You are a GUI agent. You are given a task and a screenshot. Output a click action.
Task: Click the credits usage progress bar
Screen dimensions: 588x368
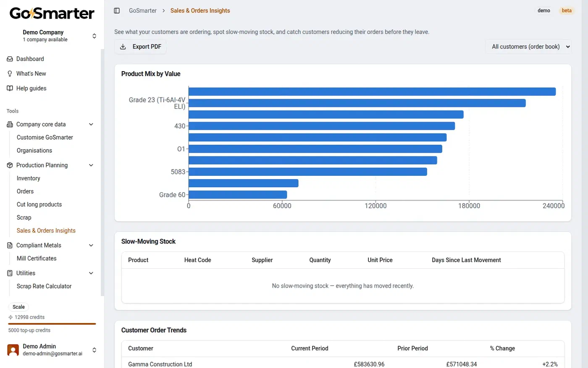coord(52,324)
